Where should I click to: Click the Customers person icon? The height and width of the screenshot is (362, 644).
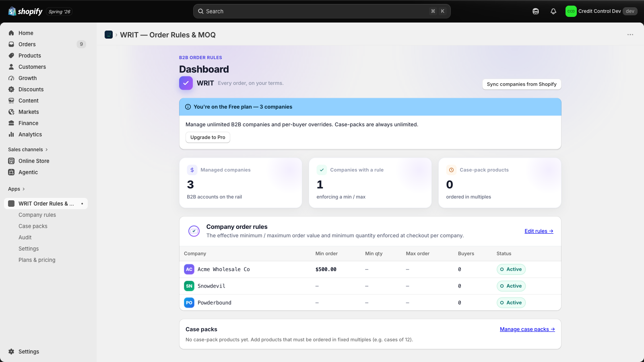tap(11, 67)
